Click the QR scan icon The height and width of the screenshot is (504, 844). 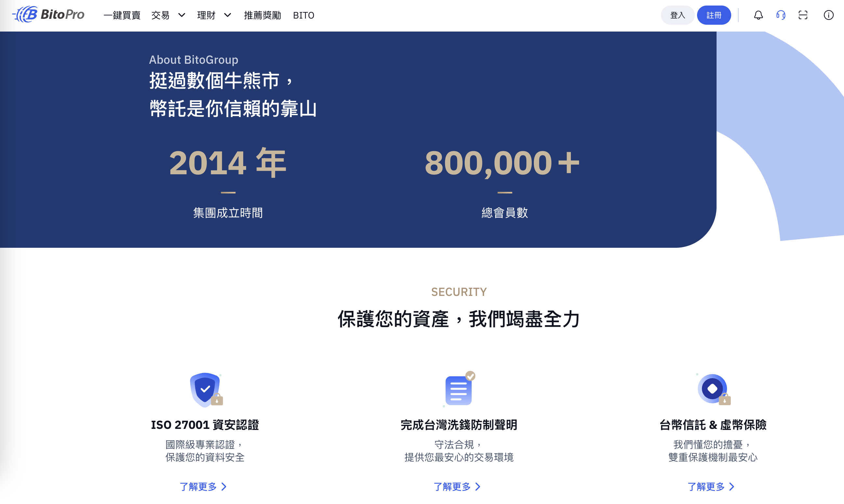click(x=803, y=15)
